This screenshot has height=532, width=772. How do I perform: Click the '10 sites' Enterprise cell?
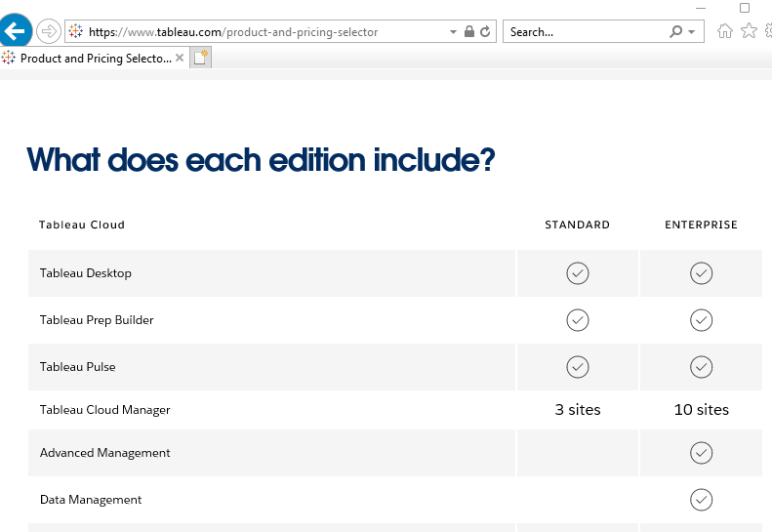(x=701, y=410)
